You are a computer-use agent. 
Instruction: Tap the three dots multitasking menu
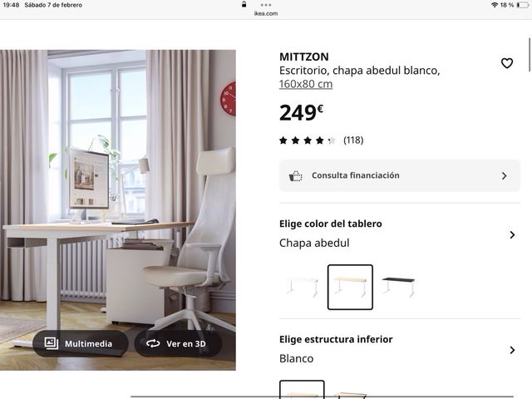click(x=266, y=5)
